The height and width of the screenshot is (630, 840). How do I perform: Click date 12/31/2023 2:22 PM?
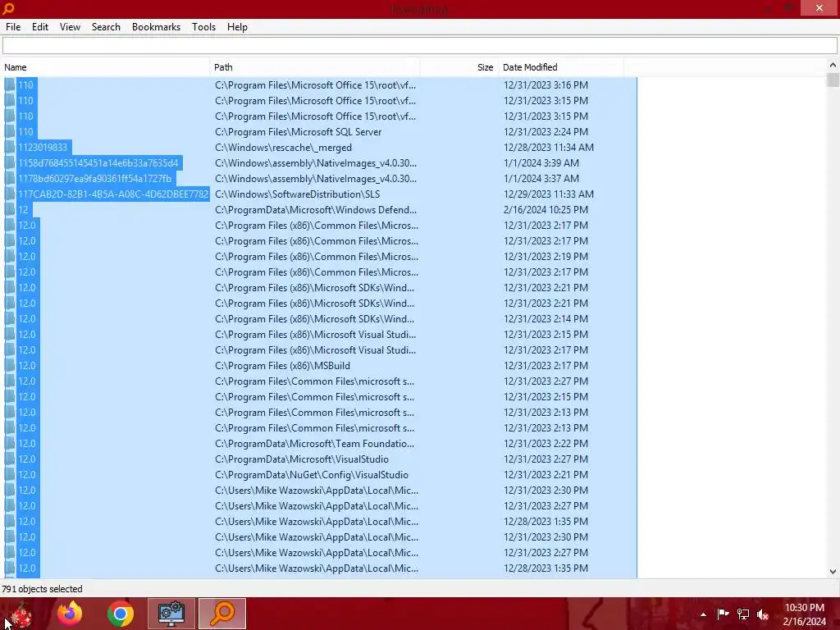(546, 444)
